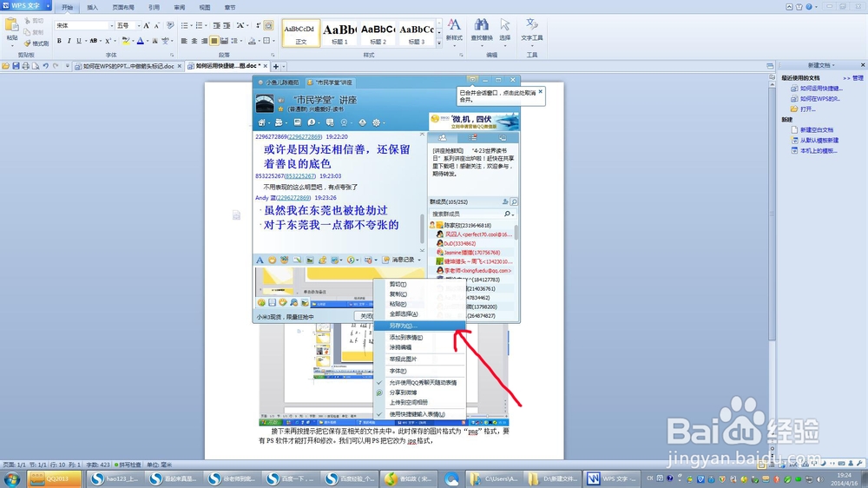The height and width of the screenshot is (488, 868).
Task: Activate the Format Painter brush
Action: (28, 43)
